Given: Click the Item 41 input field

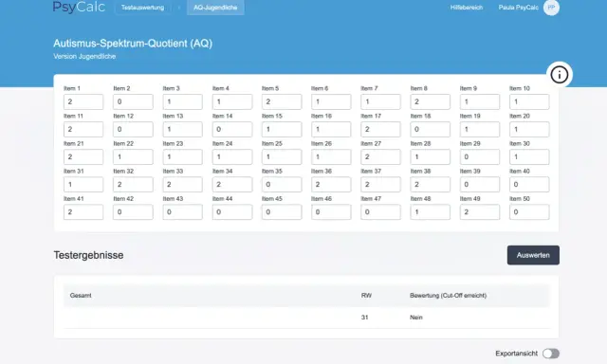Looking at the screenshot, I should point(83,212).
